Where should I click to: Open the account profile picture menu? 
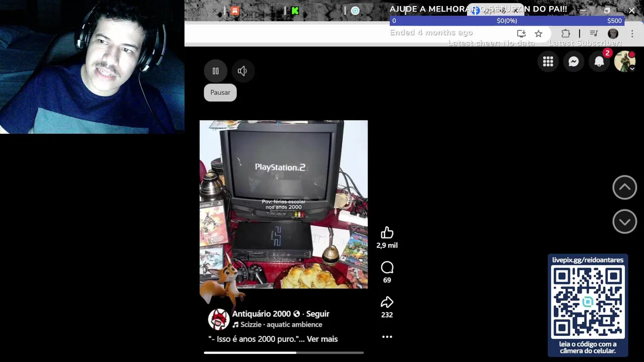(624, 61)
